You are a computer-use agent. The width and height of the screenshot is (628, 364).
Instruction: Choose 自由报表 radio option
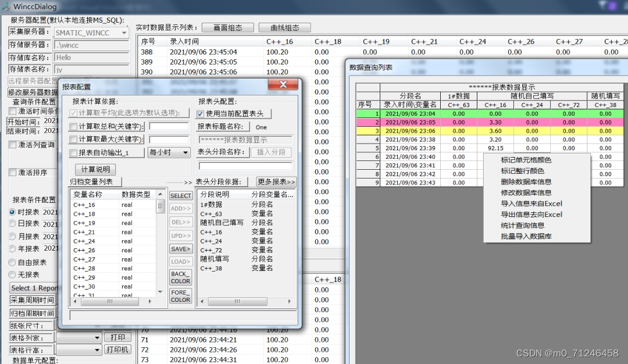click(12, 263)
